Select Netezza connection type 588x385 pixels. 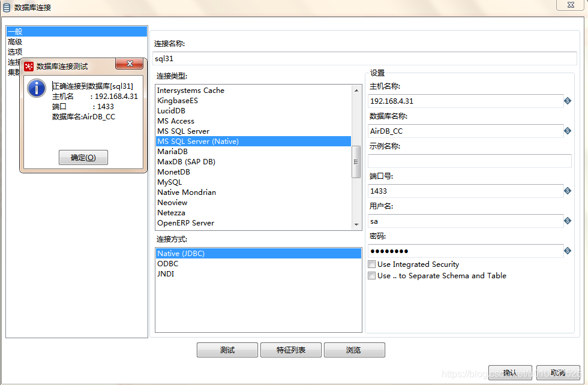tap(253, 212)
